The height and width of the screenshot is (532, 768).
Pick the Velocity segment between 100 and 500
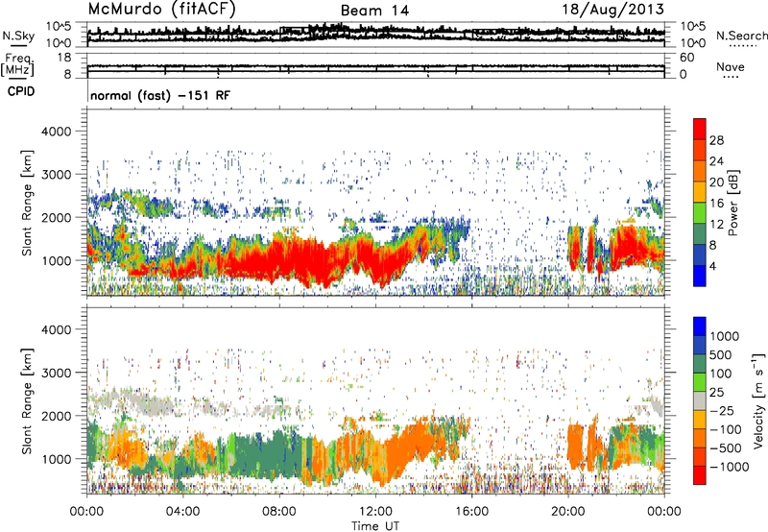(x=700, y=364)
